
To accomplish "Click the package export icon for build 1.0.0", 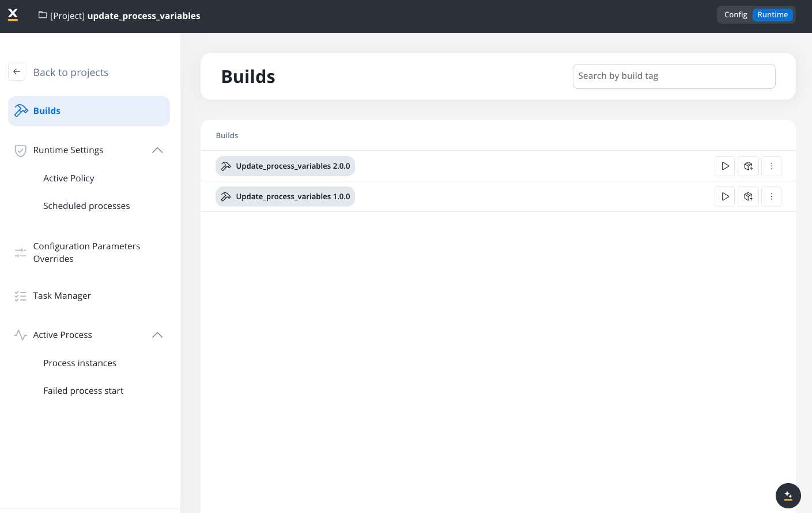I will click(748, 197).
